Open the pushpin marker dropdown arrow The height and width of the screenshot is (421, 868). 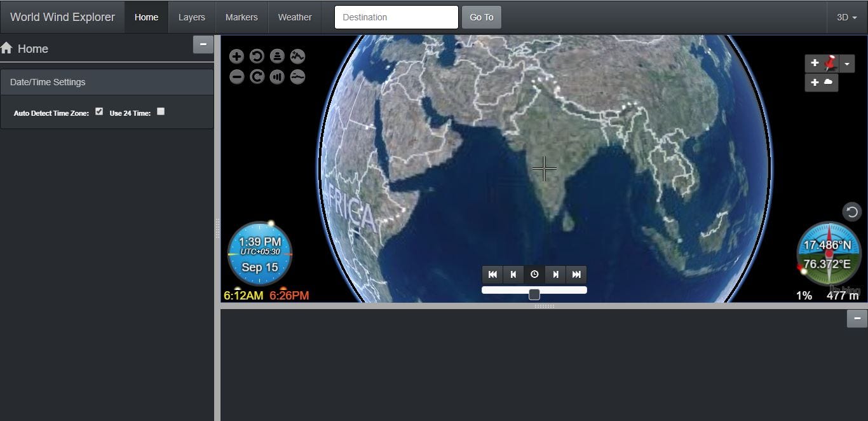846,64
